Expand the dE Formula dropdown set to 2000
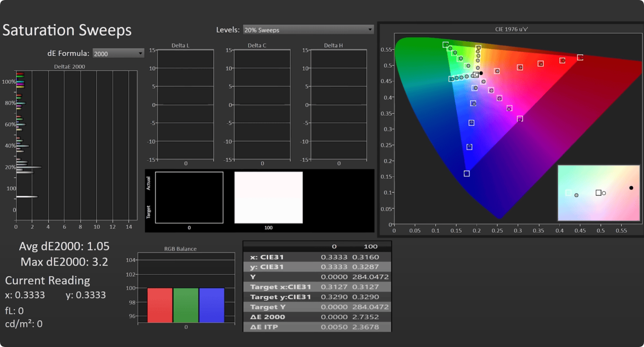 (x=118, y=54)
